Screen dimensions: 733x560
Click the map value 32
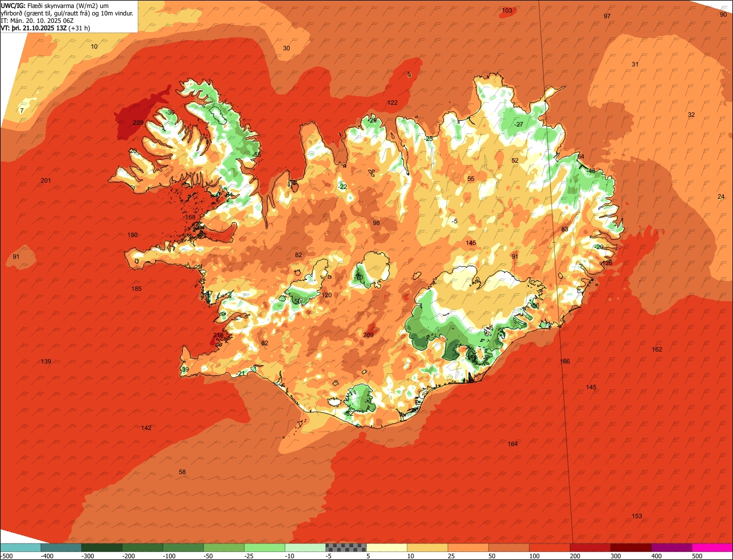691,115
